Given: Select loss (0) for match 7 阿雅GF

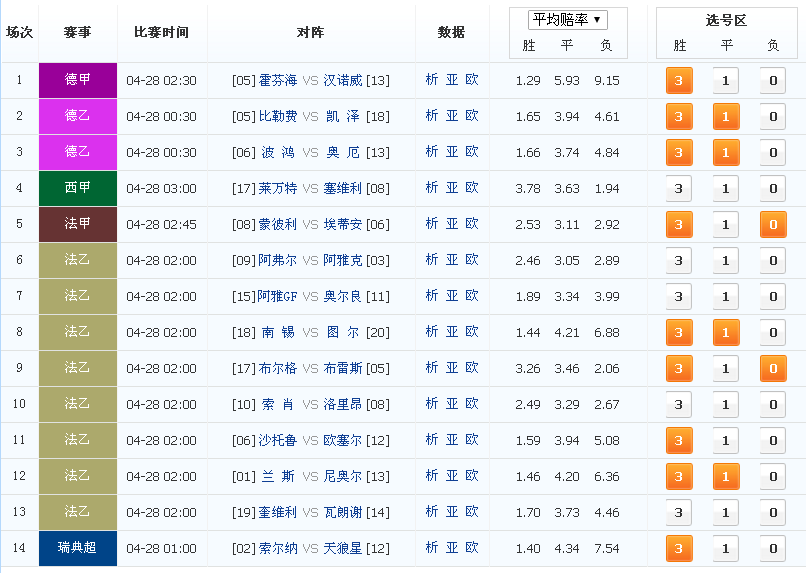Looking at the screenshot, I should coord(773,297).
